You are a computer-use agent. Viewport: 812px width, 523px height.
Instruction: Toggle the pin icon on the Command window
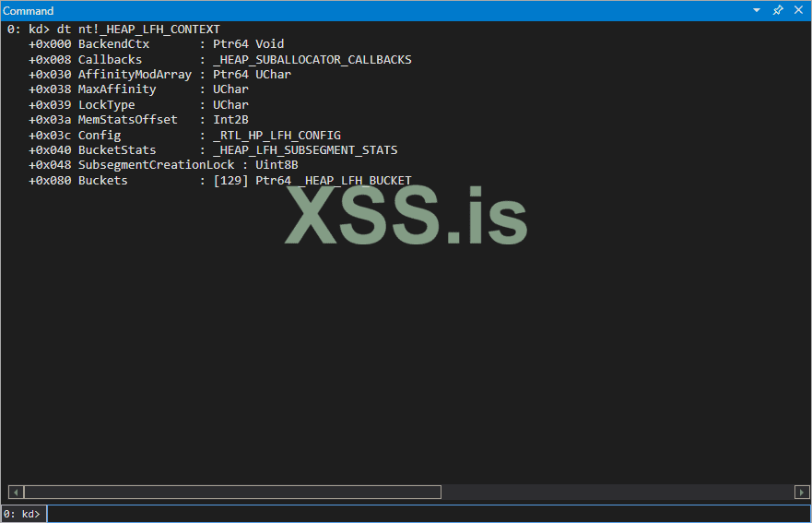[x=778, y=10]
